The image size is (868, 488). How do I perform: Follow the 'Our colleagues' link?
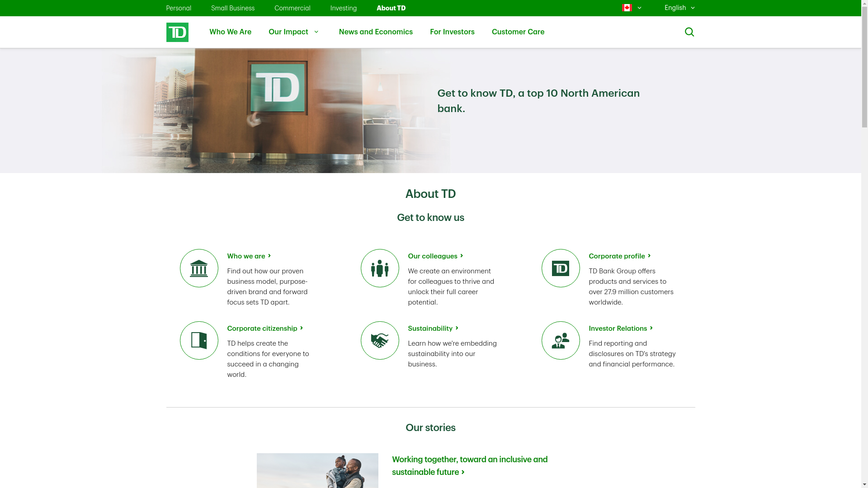click(x=435, y=256)
